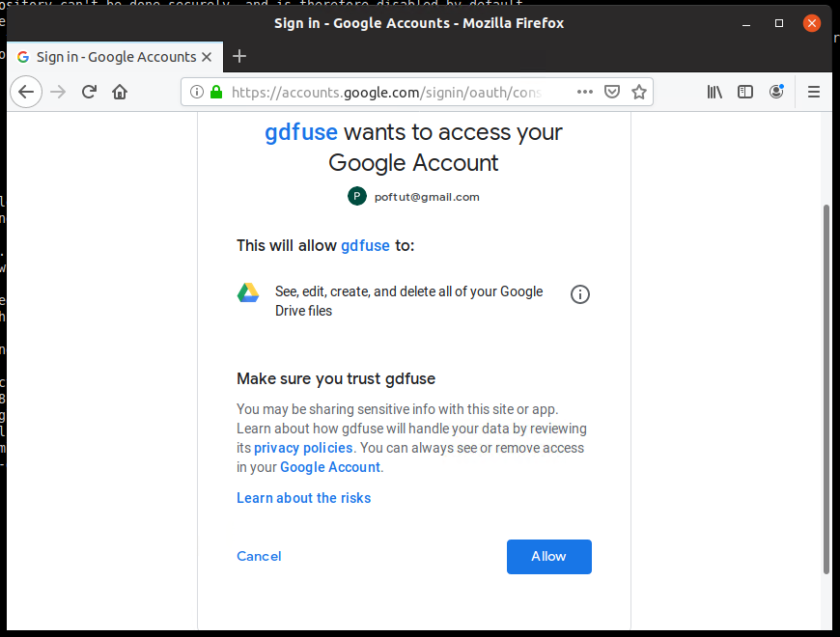The height and width of the screenshot is (637, 840).
Task: Open the Firefox home page icon
Action: click(120, 92)
